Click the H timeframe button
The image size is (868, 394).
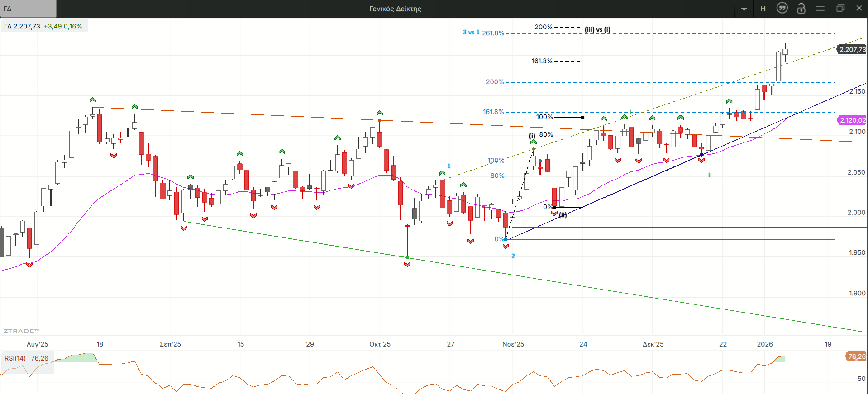763,9
